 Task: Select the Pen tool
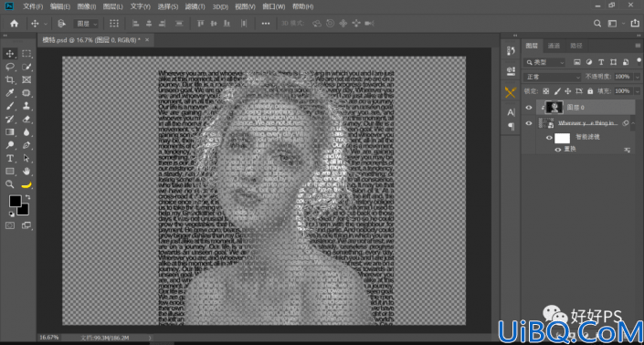[x=26, y=145]
